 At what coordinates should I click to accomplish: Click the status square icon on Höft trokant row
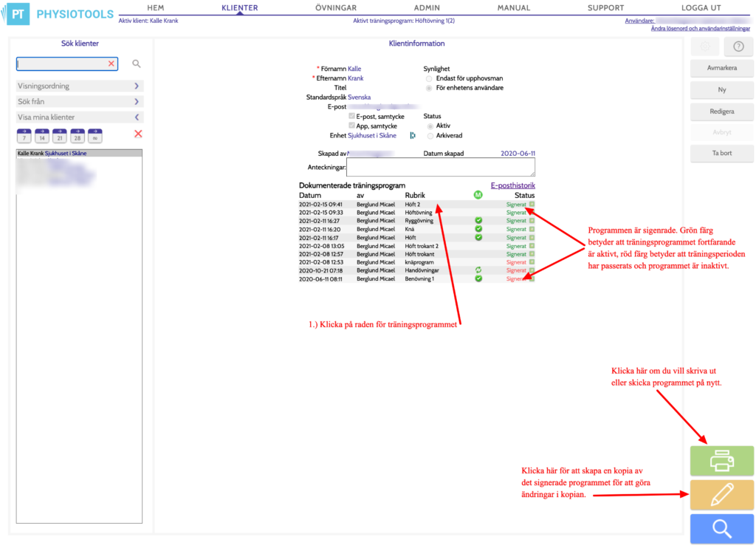pos(532,254)
